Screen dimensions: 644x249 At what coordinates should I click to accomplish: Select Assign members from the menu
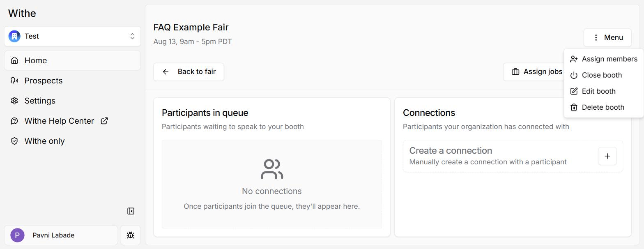point(604,59)
